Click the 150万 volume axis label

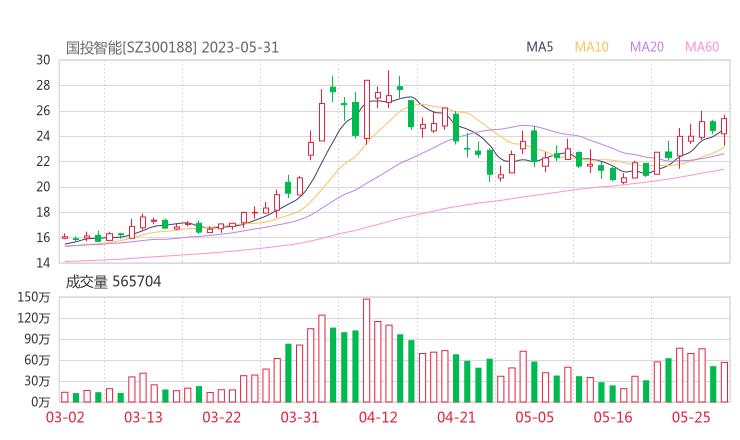(34, 297)
